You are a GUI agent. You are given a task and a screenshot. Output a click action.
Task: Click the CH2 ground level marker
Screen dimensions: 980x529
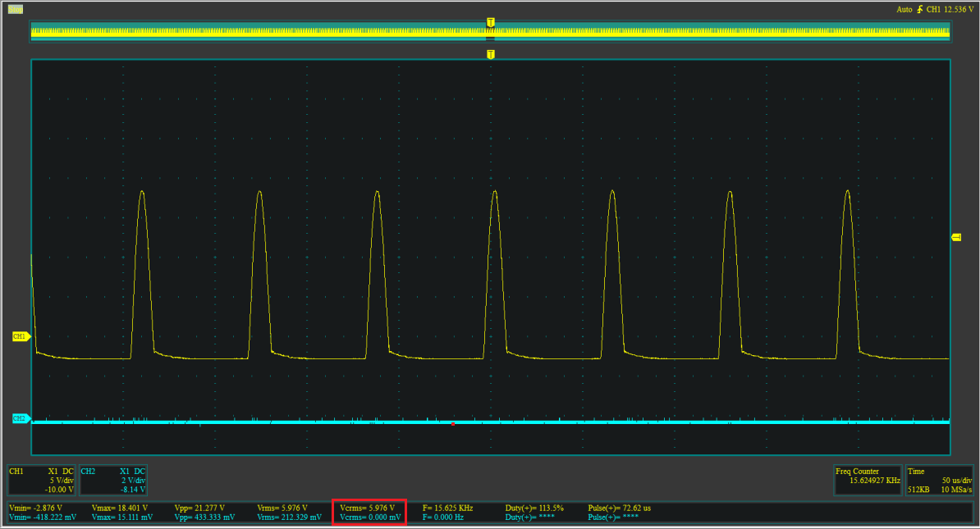click(21, 418)
